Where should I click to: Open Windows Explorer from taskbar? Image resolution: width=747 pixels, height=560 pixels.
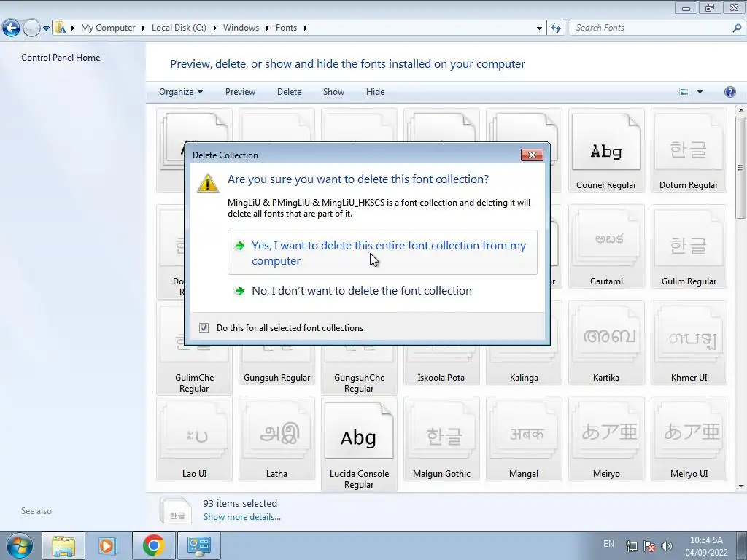click(63, 545)
